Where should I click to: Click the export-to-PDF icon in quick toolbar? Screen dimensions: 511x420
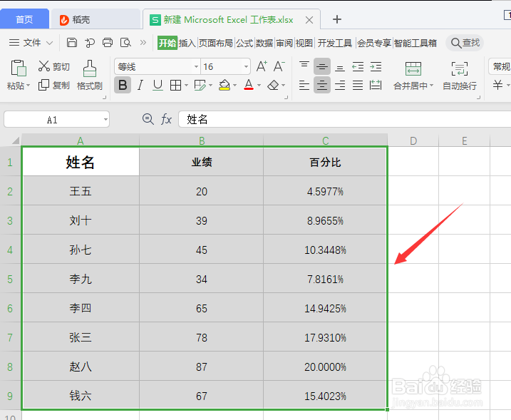click(90, 43)
